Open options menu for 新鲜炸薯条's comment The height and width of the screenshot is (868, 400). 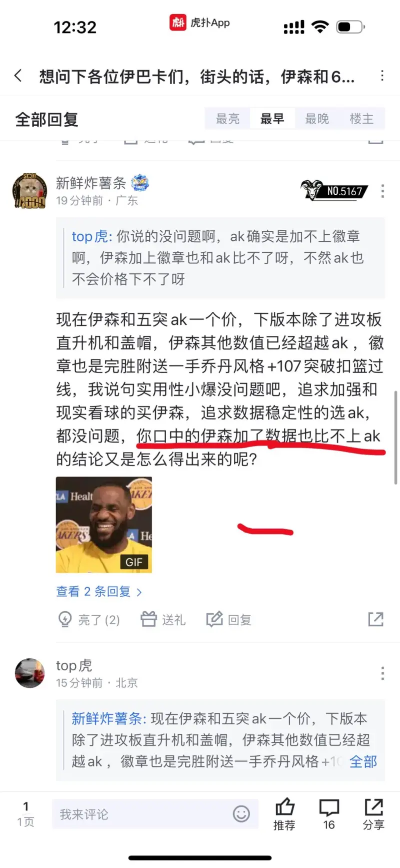tap(382, 191)
